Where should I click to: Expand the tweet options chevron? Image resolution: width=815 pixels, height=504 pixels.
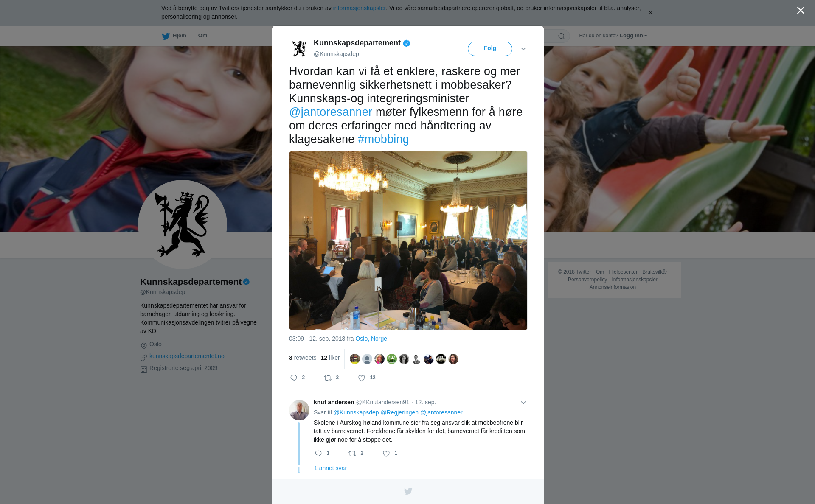coord(523,49)
